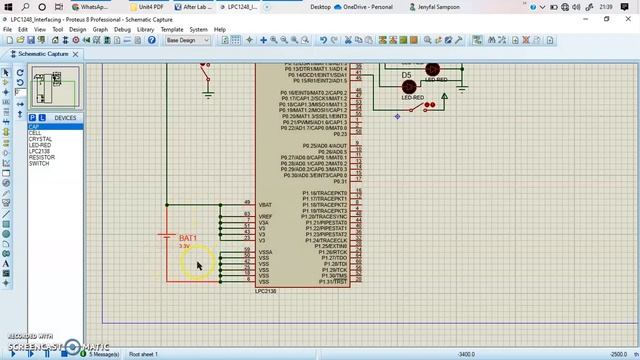Viewport: 640px width, 360px height.
Task: Open the Template menu
Action: point(172,29)
